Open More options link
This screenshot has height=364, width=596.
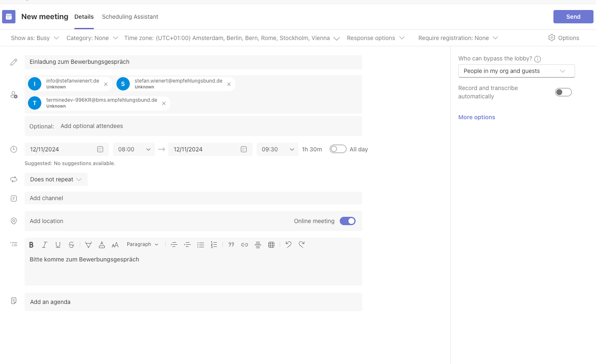click(477, 117)
